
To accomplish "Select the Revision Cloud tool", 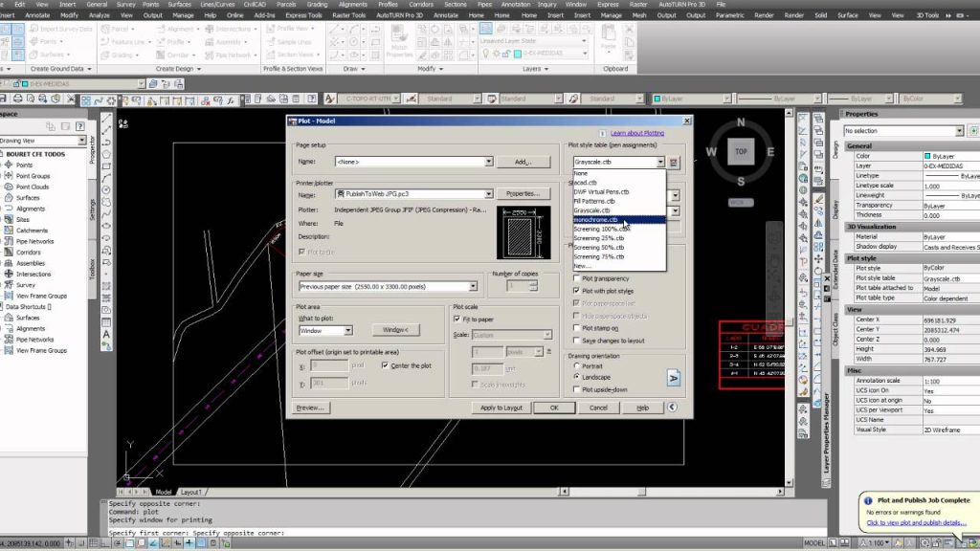I will click(x=106, y=203).
